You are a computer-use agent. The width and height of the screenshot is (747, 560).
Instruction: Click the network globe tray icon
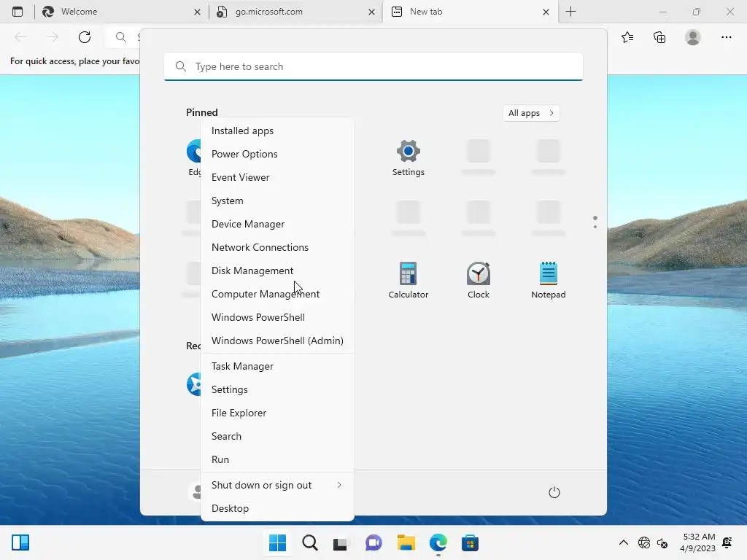point(644,542)
